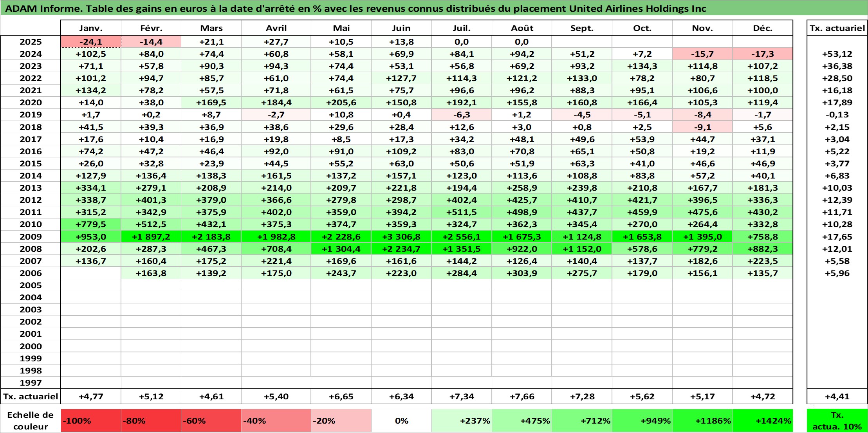Click the +2 234,7 cell in 2008
Screen dimensions: 868x433
401,249
